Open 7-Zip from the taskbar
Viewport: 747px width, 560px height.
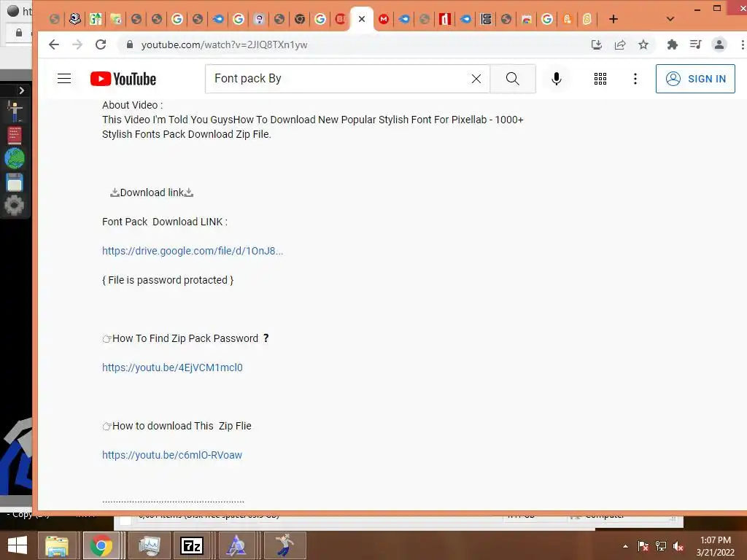pyautogui.click(x=192, y=545)
